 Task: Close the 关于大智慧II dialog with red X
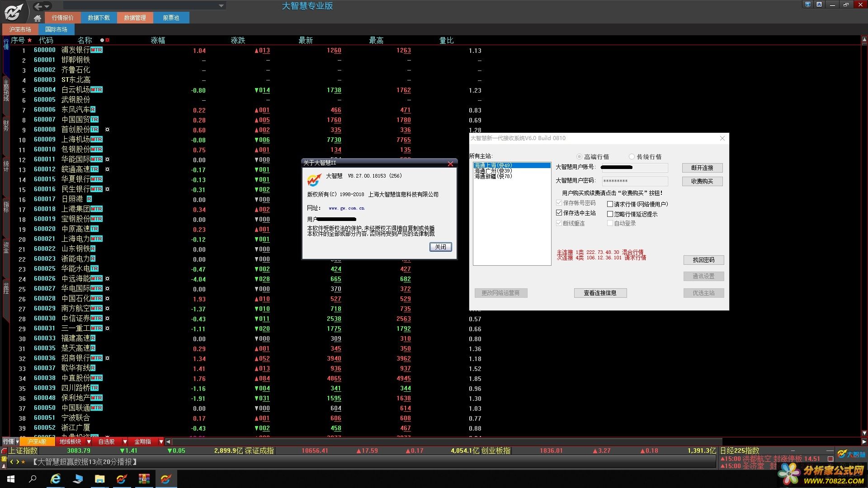pyautogui.click(x=450, y=164)
